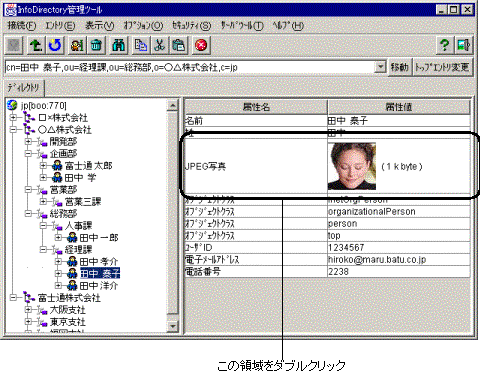Open the 表示(V) menu
The width and height of the screenshot is (480, 381).
99,25
